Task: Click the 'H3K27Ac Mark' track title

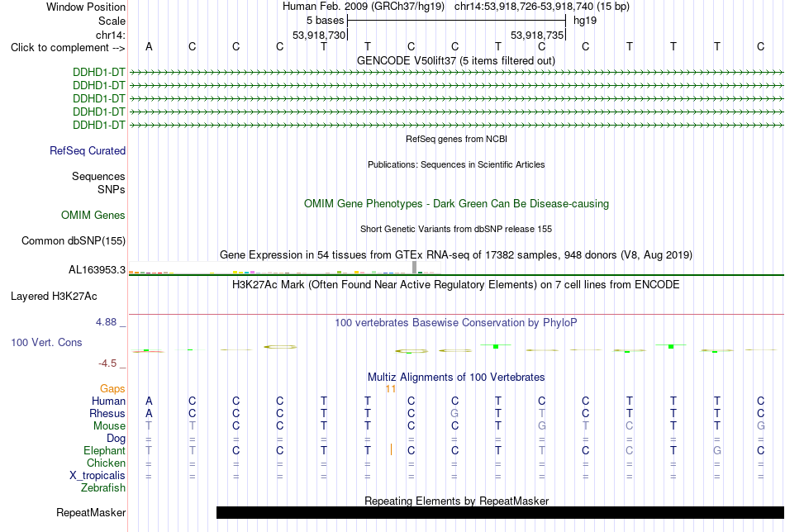Action: click(x=455, y=285)
